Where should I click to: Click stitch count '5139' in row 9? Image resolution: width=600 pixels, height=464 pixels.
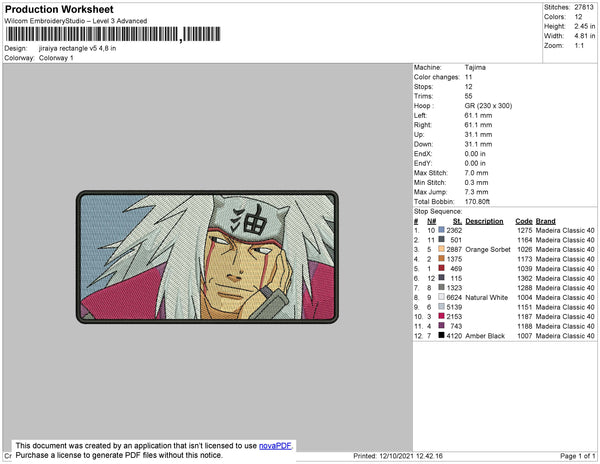[x=454, y=307]
